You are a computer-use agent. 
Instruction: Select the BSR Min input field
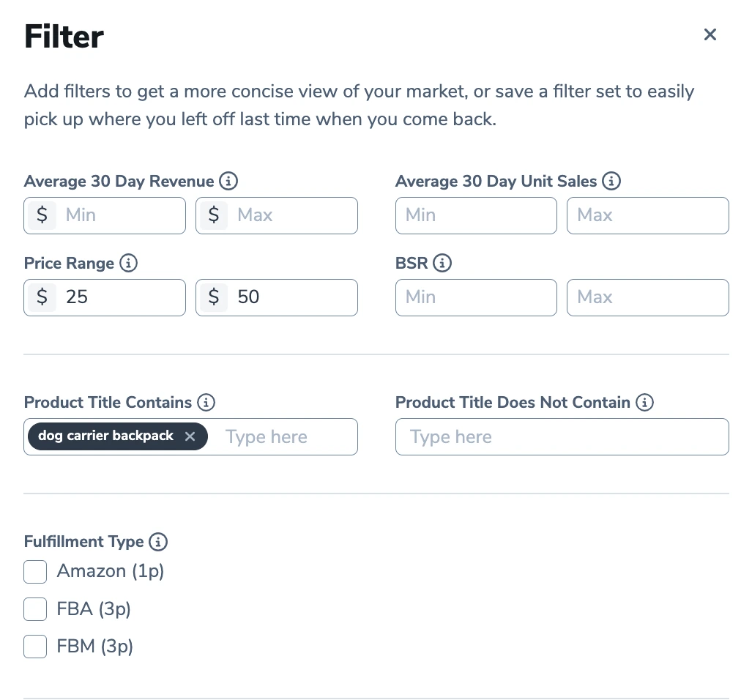pyautogui.click(x=476, y=297)
